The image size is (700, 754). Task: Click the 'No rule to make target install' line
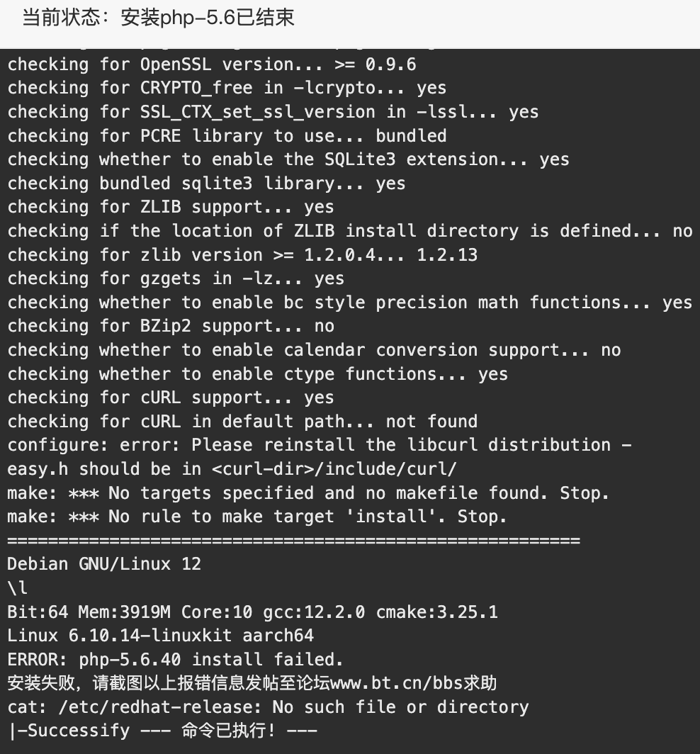click(x=257, y=517)
